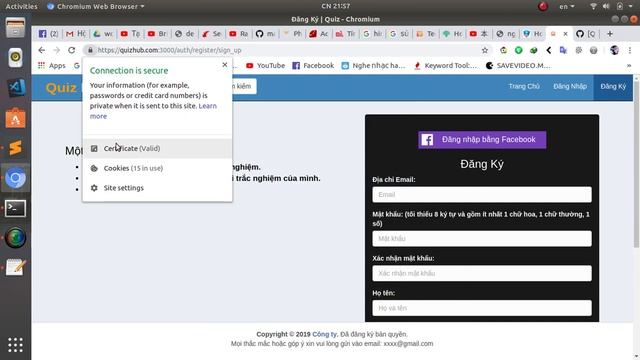This screenshot has width=640, height=360.
Task: Select Đăng Ký in navbar
Action: pyautogui.click(x=613, y=87)
